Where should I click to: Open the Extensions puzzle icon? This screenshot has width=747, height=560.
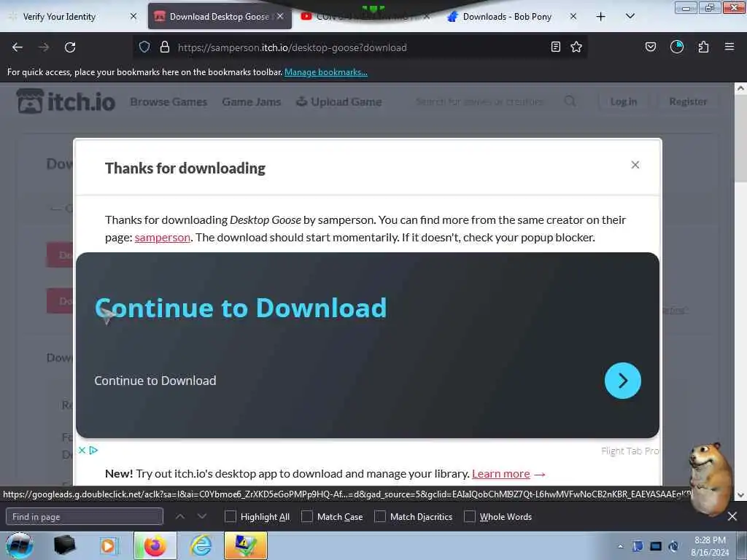(x=703, y=47)
